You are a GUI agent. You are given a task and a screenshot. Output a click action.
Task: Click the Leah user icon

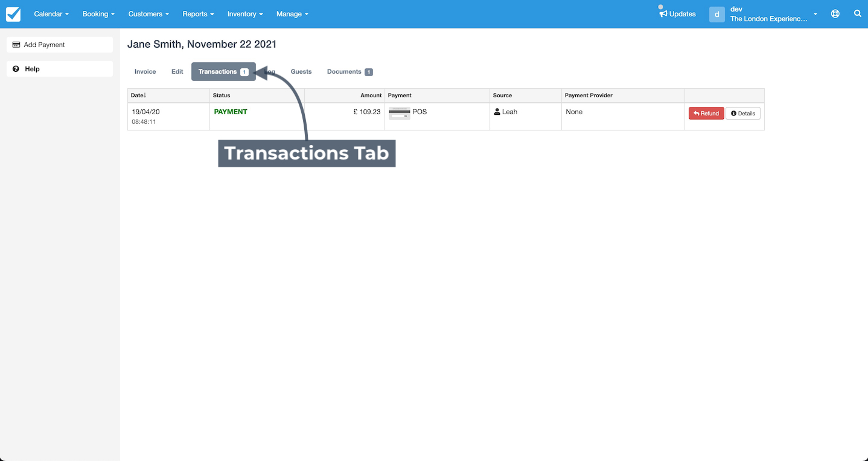coord(497,112)
